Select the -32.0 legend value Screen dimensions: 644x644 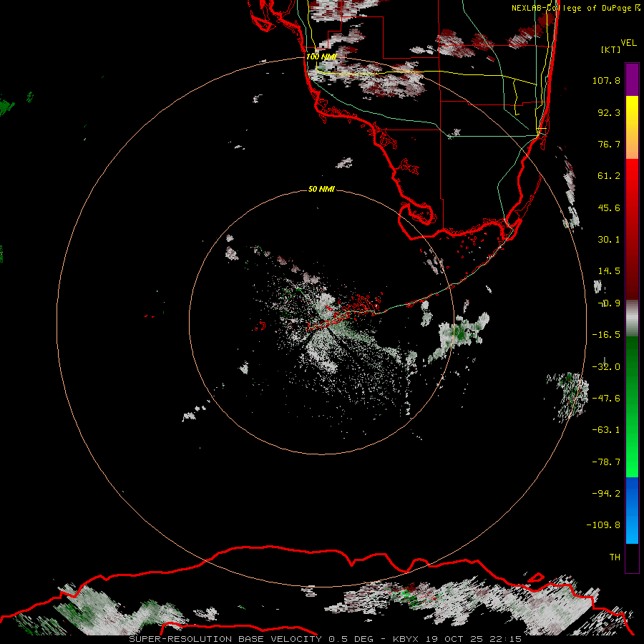pos(606,366)
